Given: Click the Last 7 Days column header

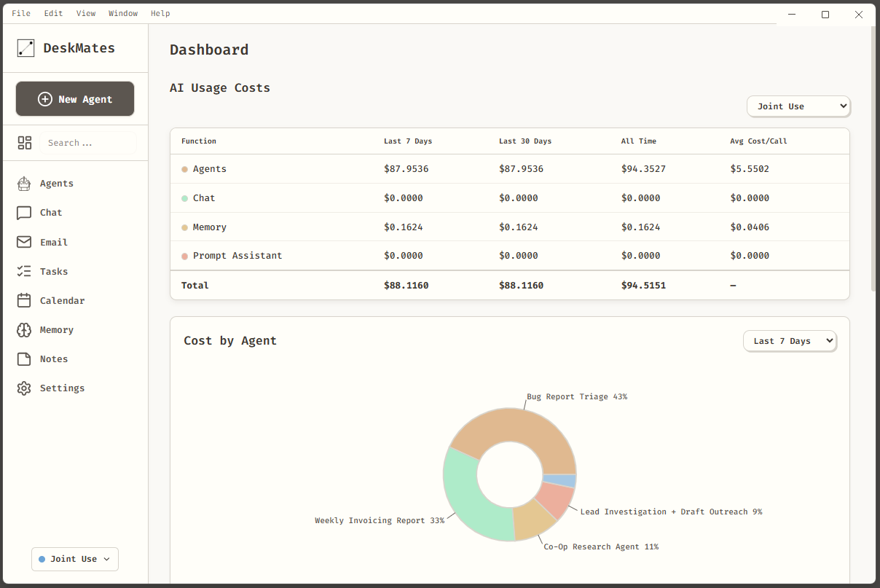Looking at the screenshot, I should pyautogui.click(x=408, y=141).
